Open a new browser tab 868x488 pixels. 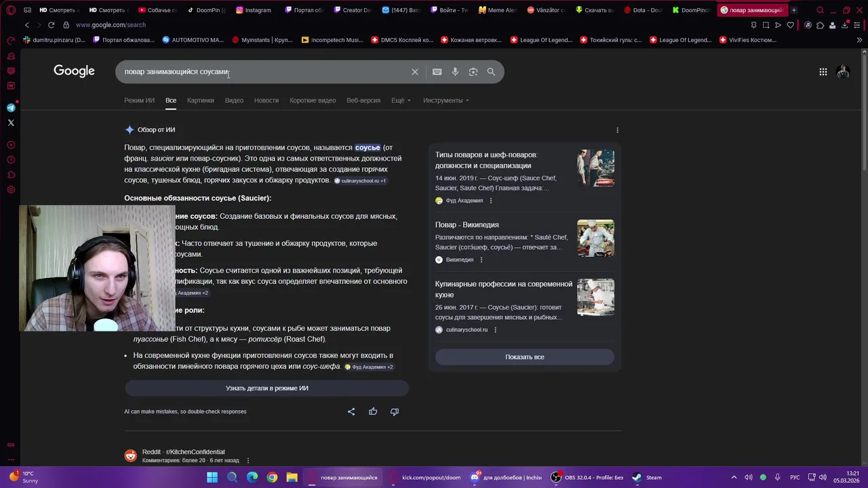[794, 10]
